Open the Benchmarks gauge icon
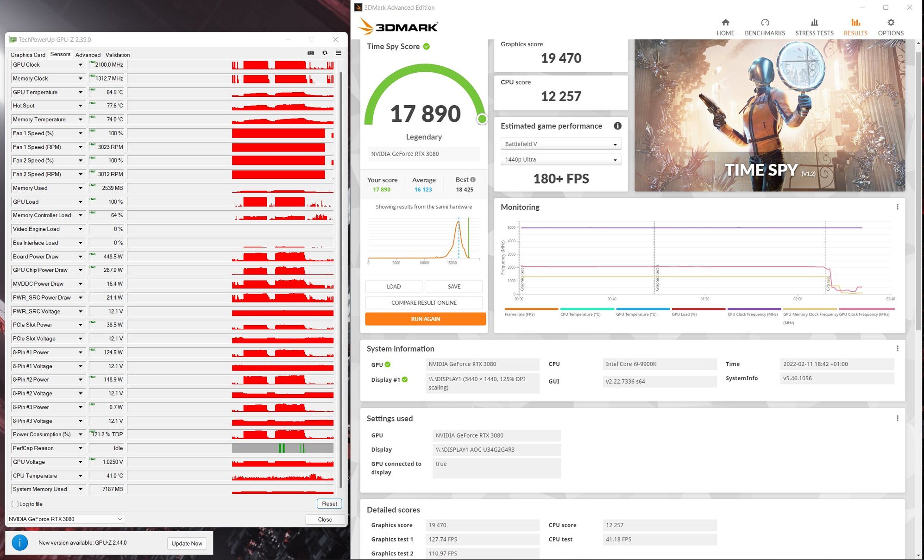 [765, 22]
